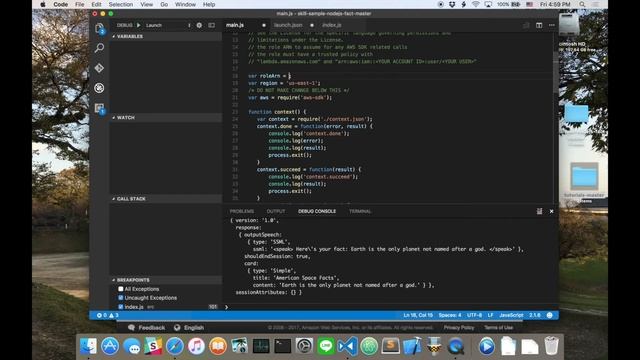
Task: Collapse the WATCH section
Action: pos(166,118)
